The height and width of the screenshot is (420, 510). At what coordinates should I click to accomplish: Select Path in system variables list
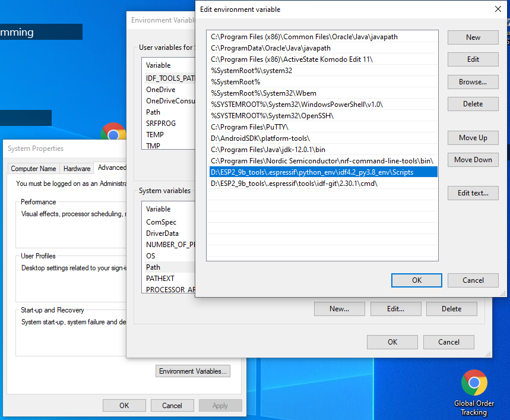[169, 267]
